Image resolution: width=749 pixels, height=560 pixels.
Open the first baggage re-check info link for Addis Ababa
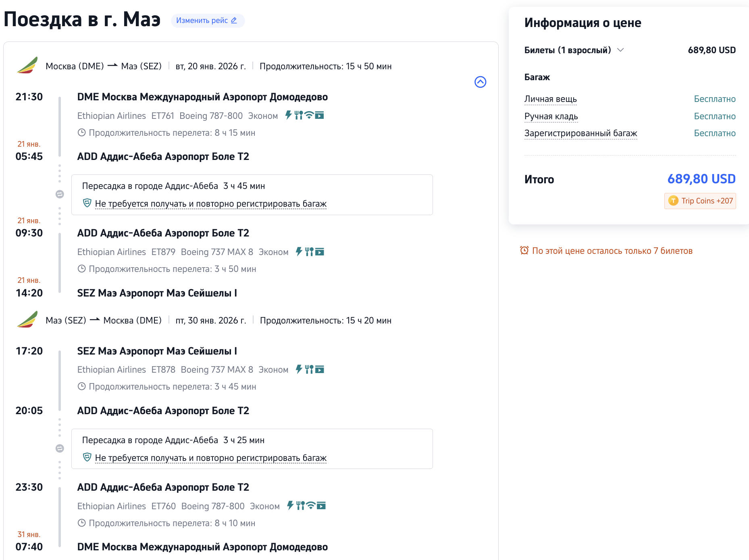[x=210, y=204]
